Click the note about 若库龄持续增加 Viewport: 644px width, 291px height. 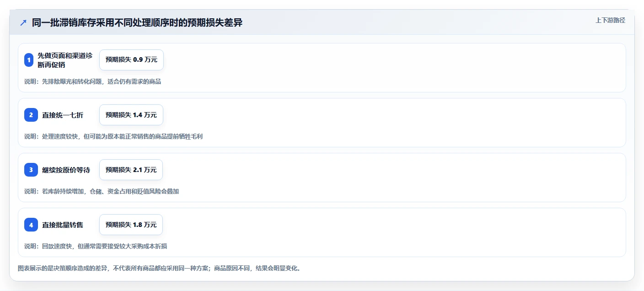coord(102,192)
